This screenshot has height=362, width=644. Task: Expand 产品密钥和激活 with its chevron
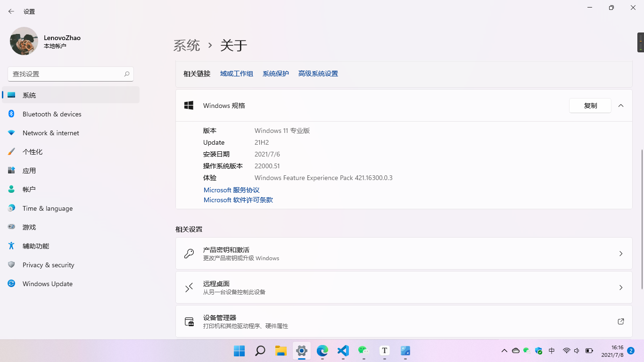621,254
